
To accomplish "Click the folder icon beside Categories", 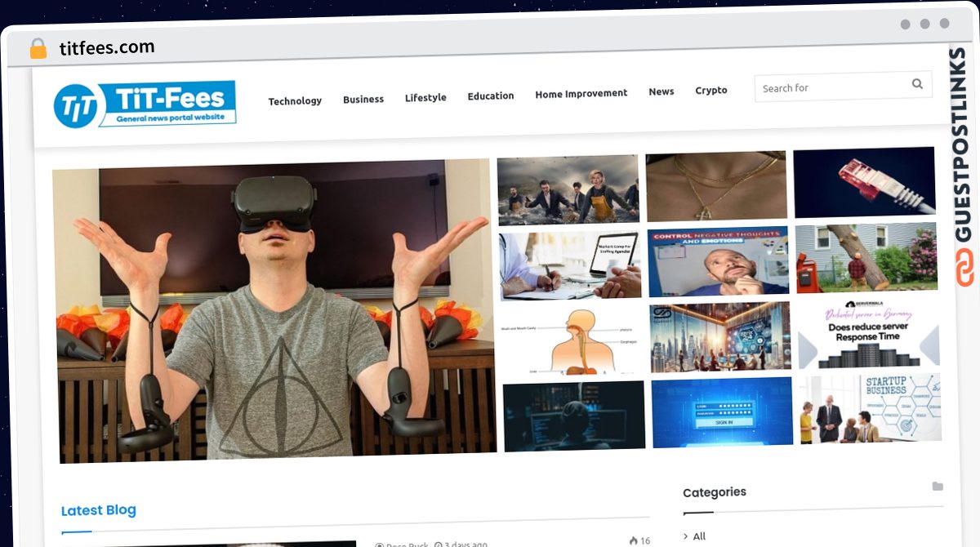I will point(938,487).
